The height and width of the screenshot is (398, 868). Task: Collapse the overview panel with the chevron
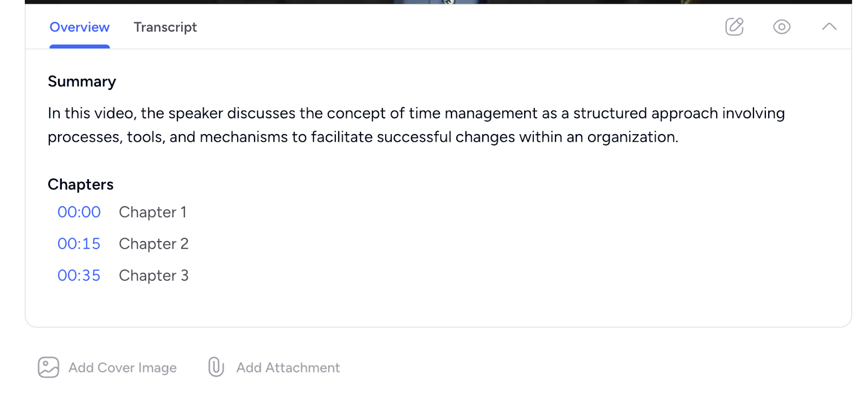829,27
